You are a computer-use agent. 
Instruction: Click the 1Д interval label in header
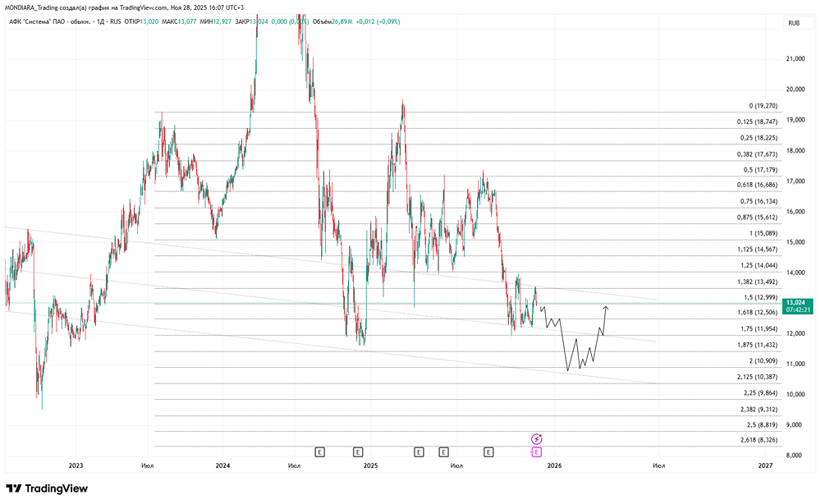[101, 22]
